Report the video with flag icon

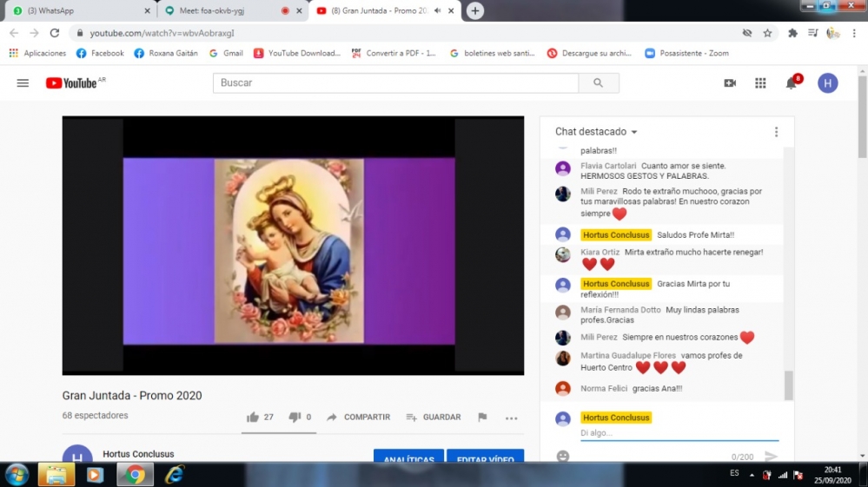(483, 418)
